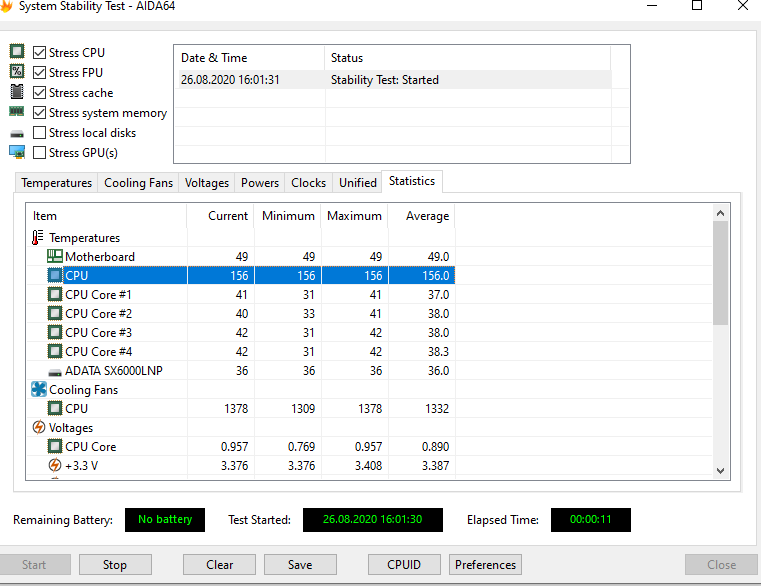Image resolution: width=761 pixels, height=586 pixels.
Task: Click the Status log column header
Action: [x=467, y=58]
